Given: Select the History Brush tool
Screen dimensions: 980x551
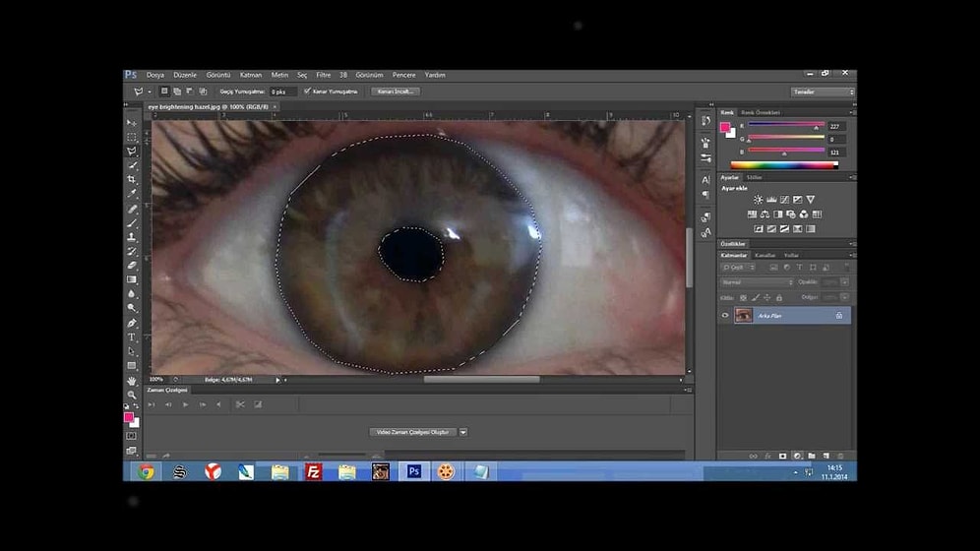Looking at the screenshot, I should [x=131, y=251].
